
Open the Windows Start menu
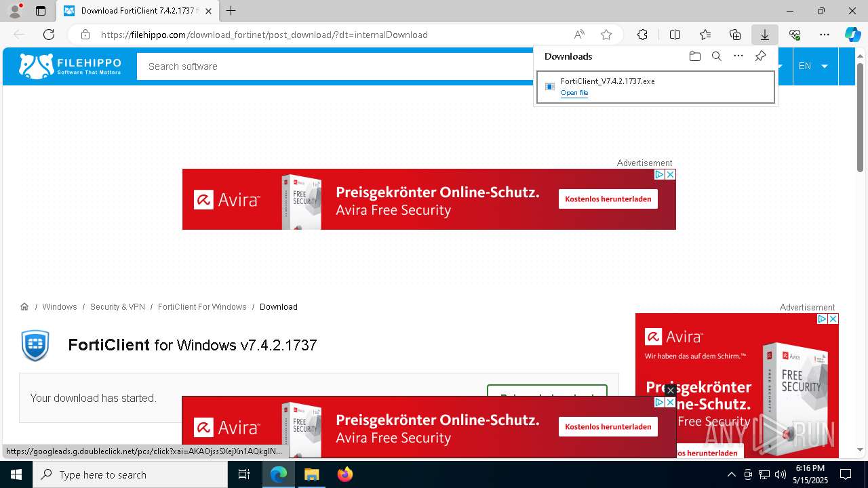(16, 474)
